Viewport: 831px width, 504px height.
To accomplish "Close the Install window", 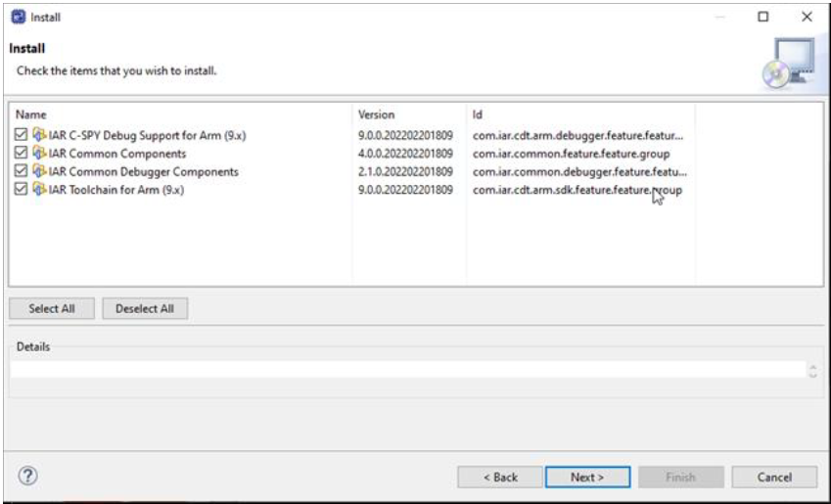I will 807,17.
